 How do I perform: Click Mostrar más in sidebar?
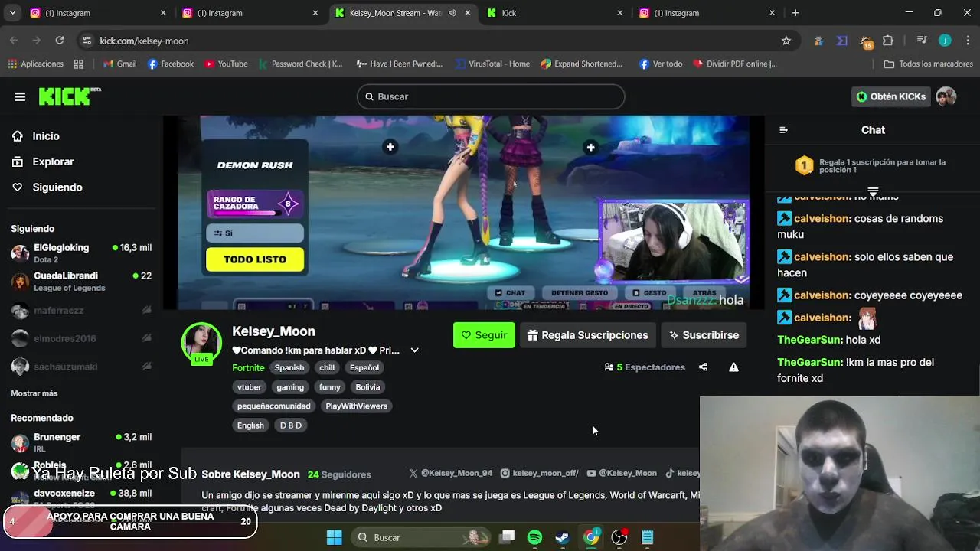pyautogui.click(x=34, y=393)
